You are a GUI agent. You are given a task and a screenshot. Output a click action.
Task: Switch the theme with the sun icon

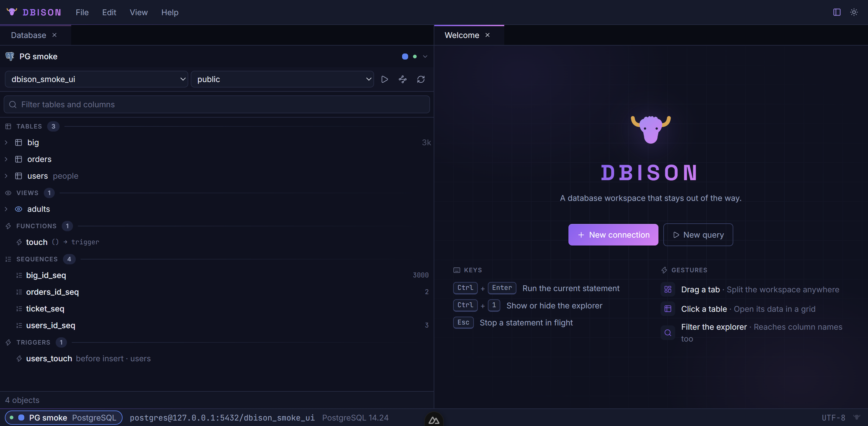pyautogui.click(x=854, y=12)
